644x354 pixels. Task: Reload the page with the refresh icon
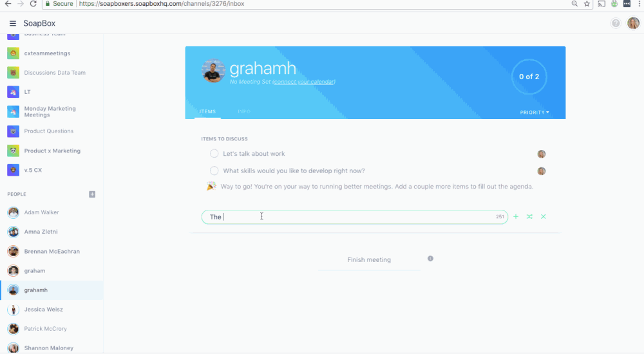(x=33, y=4)
